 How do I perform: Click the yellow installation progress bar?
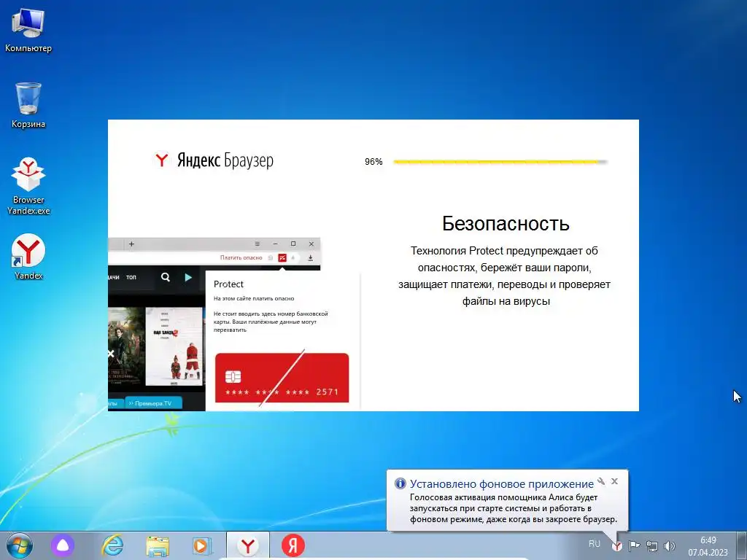coord(500,162)
